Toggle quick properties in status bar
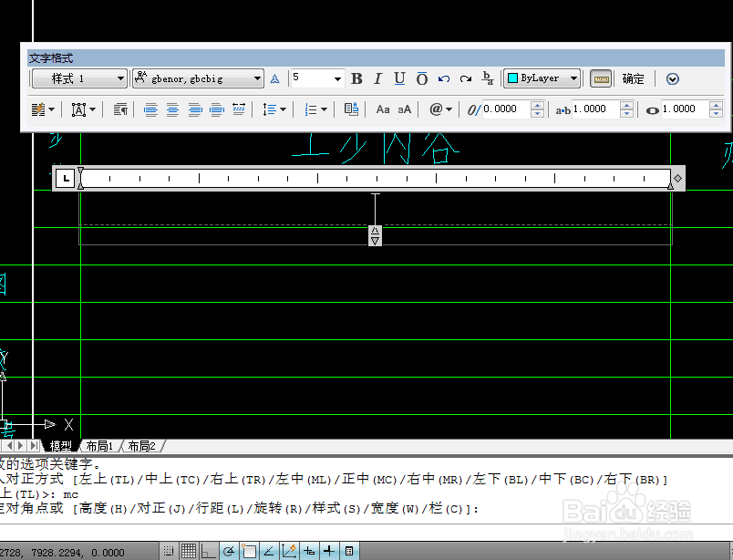 pyautogui.click(x=349, y=551)
